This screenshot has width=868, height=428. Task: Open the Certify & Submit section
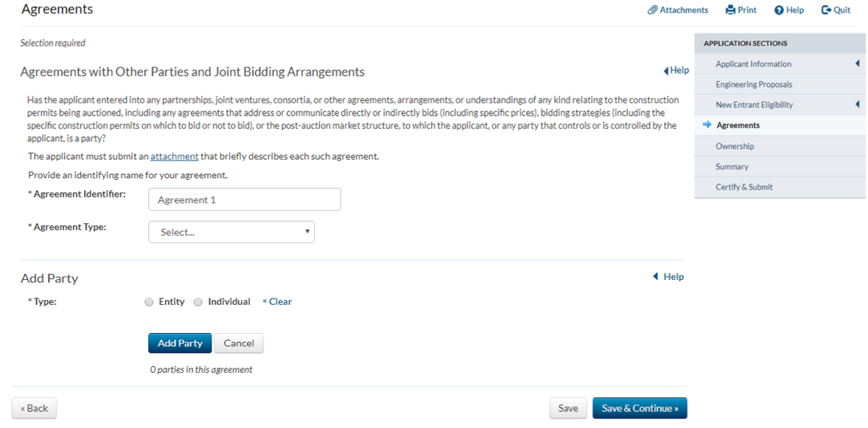click(x=744, y=187)
